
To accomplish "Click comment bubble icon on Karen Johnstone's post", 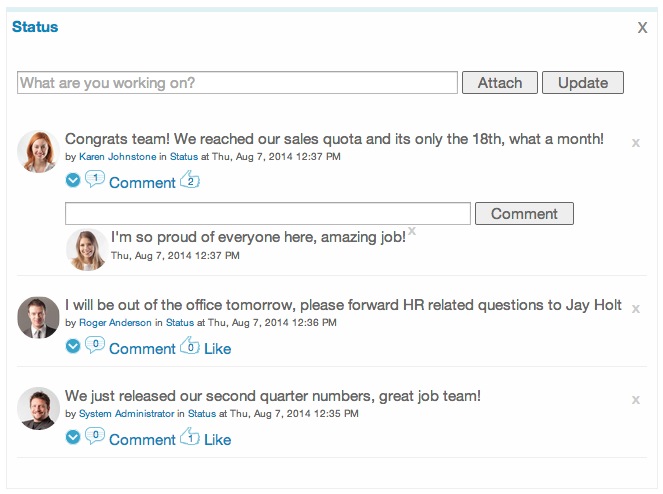I will click(x=95, y=179).
